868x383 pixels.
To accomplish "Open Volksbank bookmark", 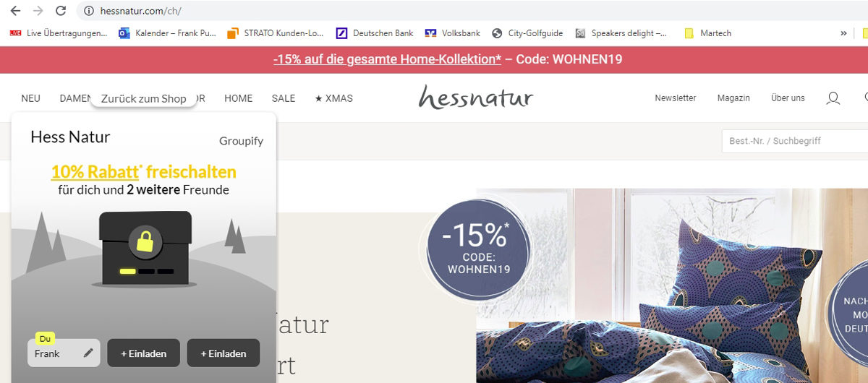I will 453,33.
